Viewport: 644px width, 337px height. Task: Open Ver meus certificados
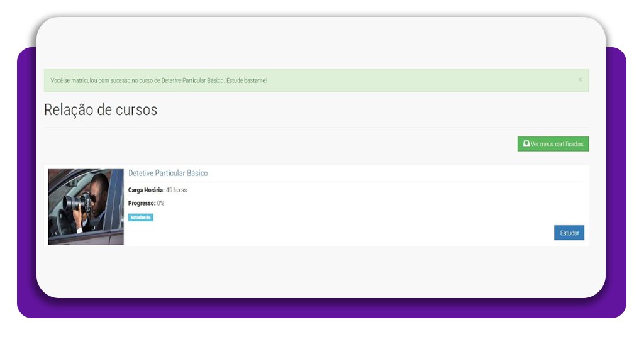pyautogui.click(x=553, y=144)
